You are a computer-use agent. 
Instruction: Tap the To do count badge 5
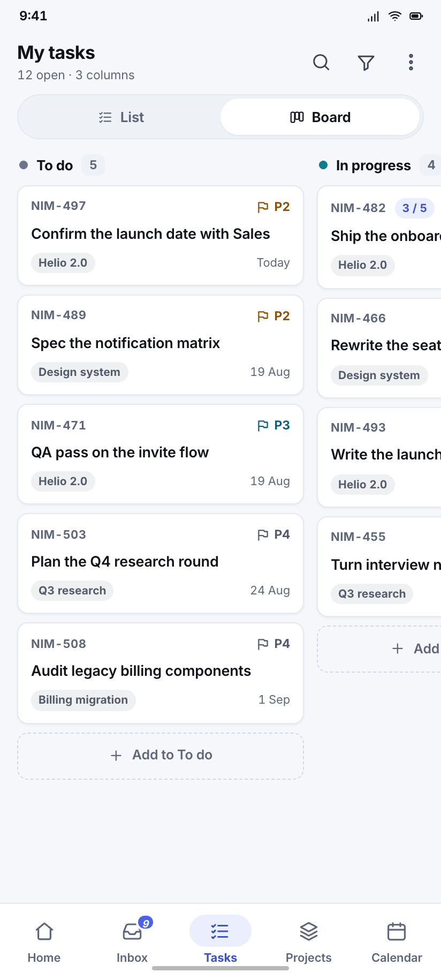pos(93,165)
